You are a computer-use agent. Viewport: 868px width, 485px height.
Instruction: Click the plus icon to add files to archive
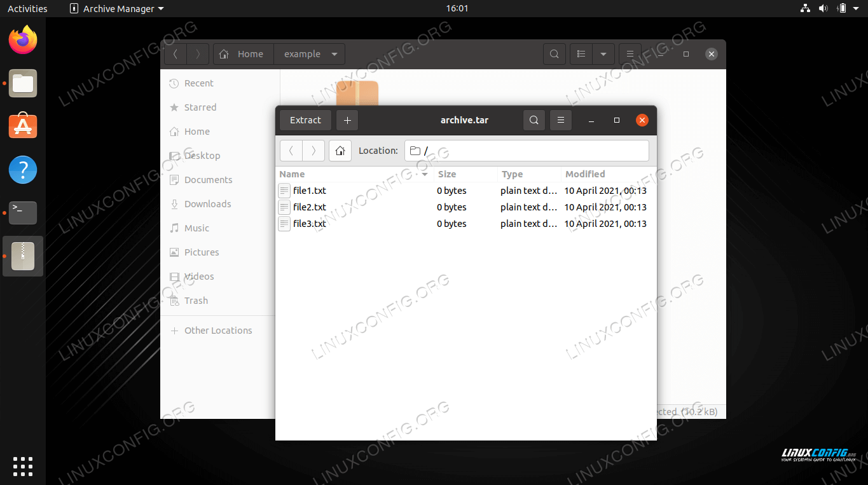347,120
